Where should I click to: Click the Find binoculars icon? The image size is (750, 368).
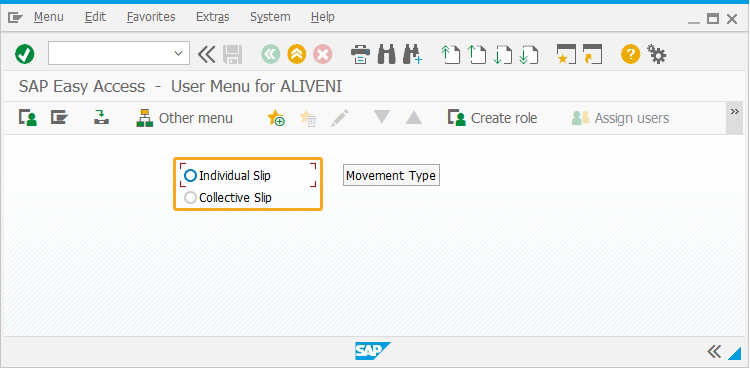pos(386,54)
